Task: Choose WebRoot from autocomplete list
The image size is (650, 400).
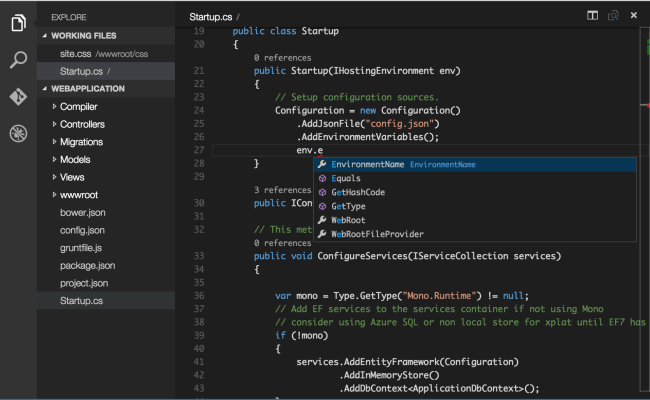Action: (475, 220)
